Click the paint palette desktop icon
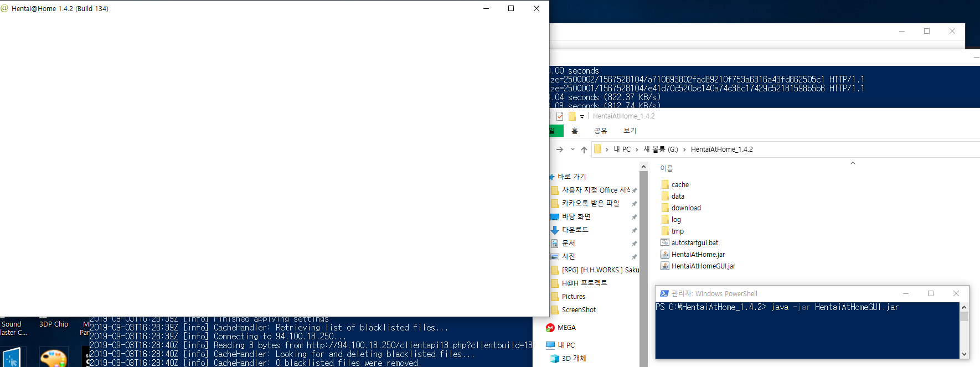 [x=54, y=357]
